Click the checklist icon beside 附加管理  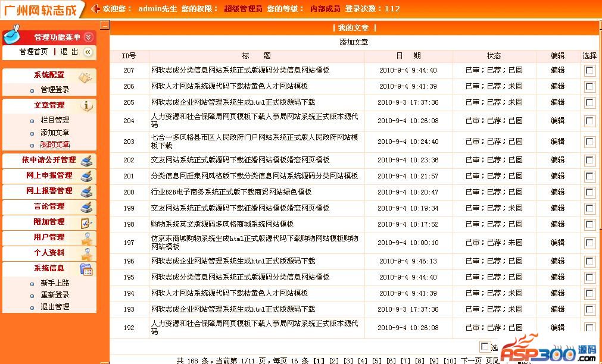[x=87, y=223]
